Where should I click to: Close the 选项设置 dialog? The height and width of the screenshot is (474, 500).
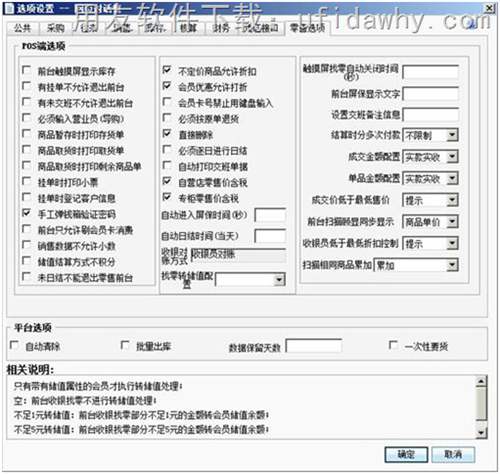pos(489,8)
